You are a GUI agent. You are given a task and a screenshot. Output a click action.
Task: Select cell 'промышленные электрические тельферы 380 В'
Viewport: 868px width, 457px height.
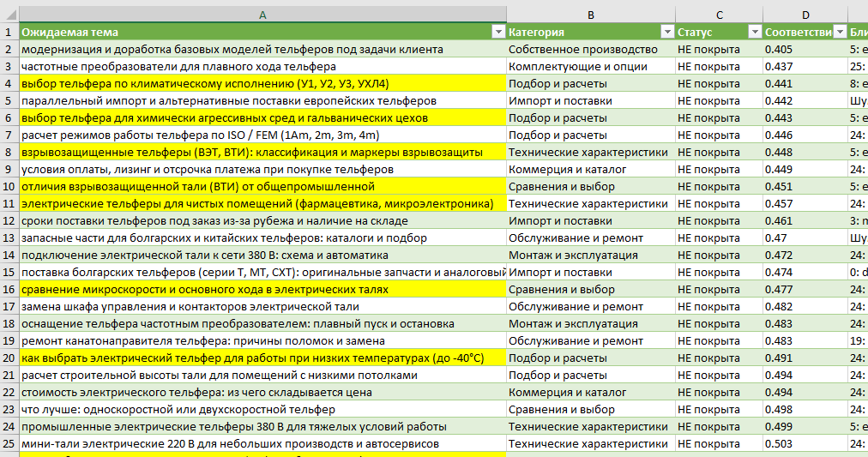click(x=262, y=427)
